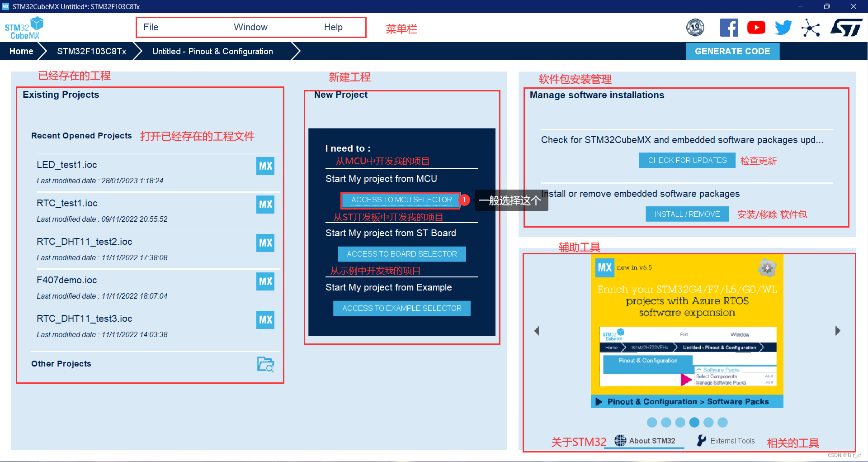Viewport: 868px width, 462px height.
Task: Go to Home breadcrumb
Action: (21, 51)
